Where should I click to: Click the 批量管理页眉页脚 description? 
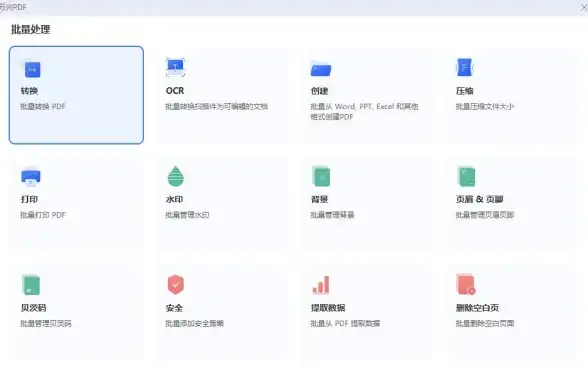point(485,215)
